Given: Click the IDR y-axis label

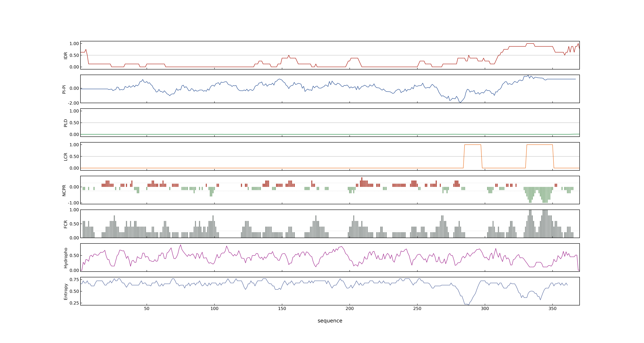Looking at the screenshot, I should (66, 55).
